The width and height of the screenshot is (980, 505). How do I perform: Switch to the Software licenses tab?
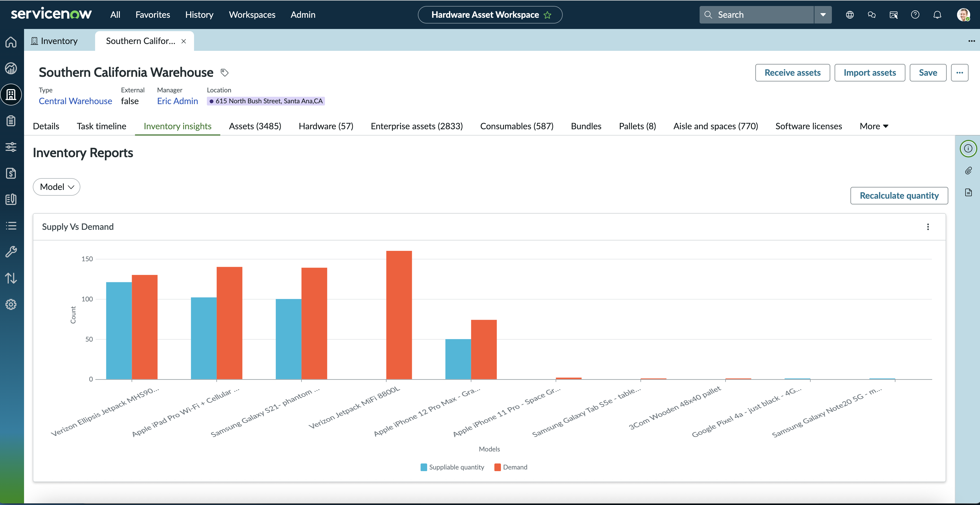coord(809,126)
